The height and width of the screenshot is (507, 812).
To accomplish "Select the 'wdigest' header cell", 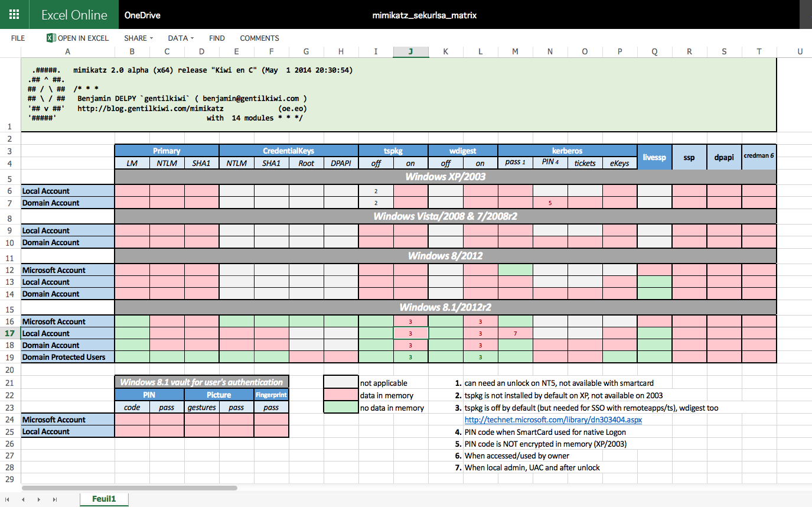I will coord(463,151).
